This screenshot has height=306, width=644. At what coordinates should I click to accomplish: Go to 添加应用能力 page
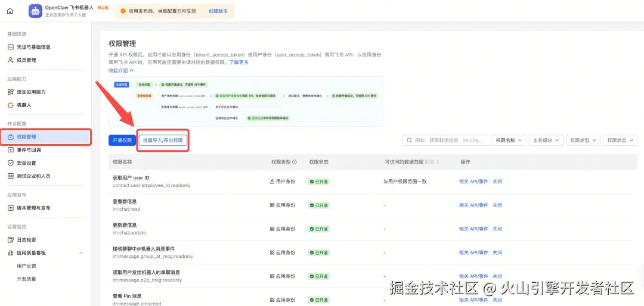coord(31,92)
